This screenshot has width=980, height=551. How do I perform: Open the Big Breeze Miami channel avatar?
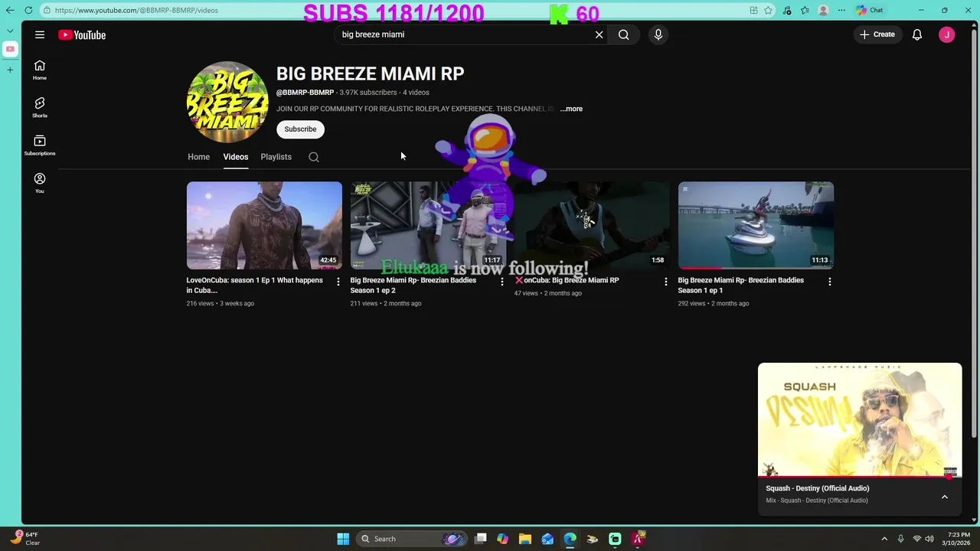tap(227, 102)
